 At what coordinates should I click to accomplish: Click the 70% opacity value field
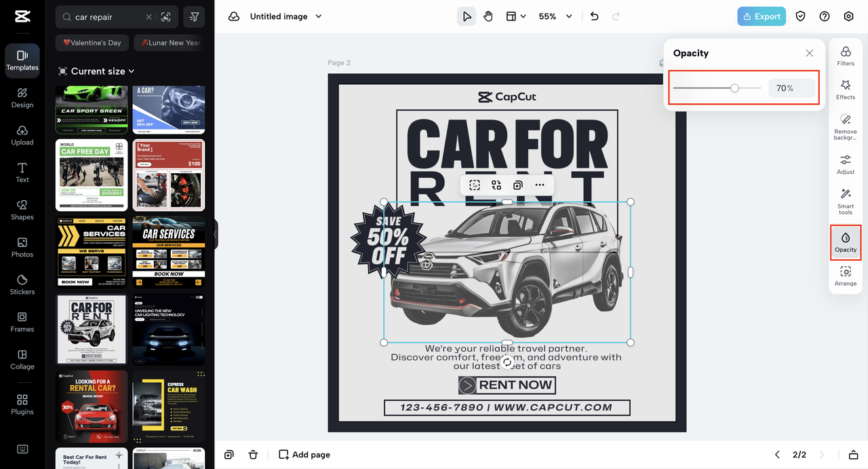[791, 88]
